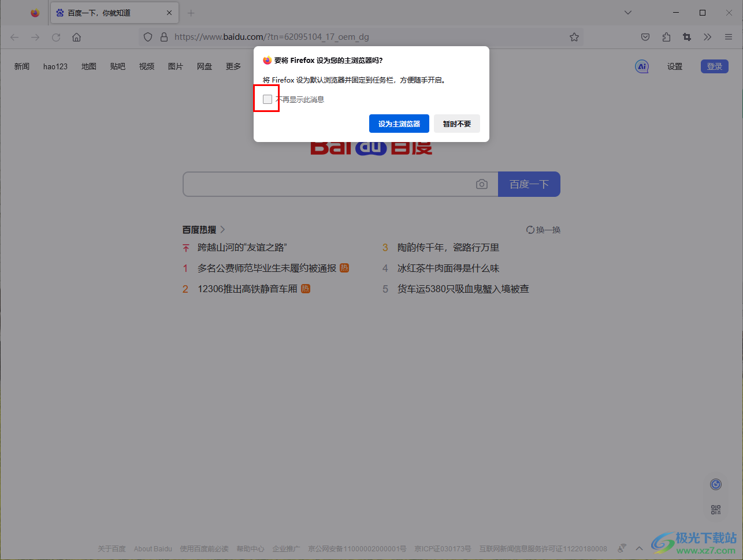Open the Extensions puzzle icon
This screenshot has width=743, height=560.
(x=666, y=37)
